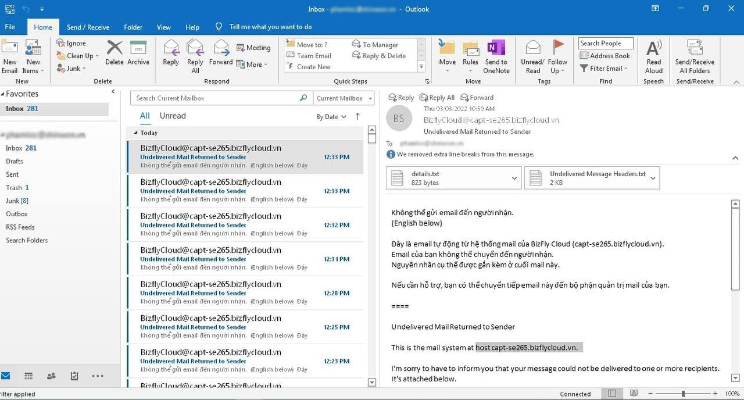Open the Address Book
The image size is (744, 400).
[x=605, y=56]
